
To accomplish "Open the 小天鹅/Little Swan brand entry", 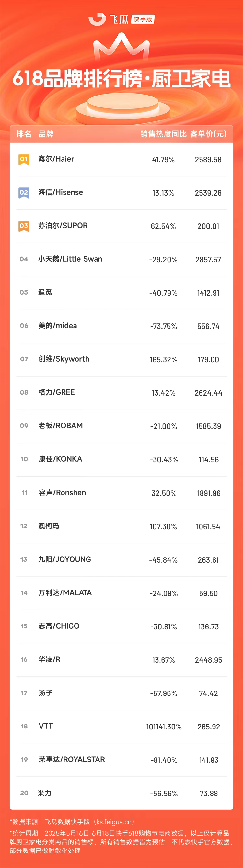I will pyautogui.click(x=70, y=259).
